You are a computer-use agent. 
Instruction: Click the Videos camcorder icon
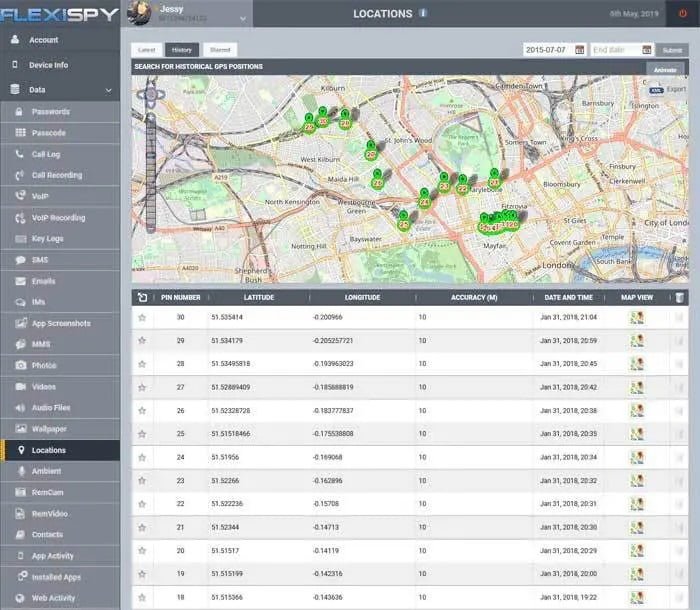(21, 386)
